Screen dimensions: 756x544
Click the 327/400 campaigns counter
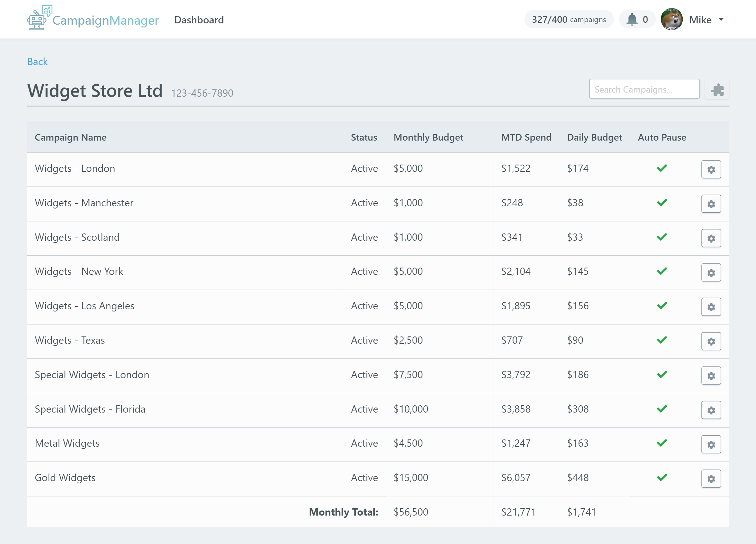[569, 19]
